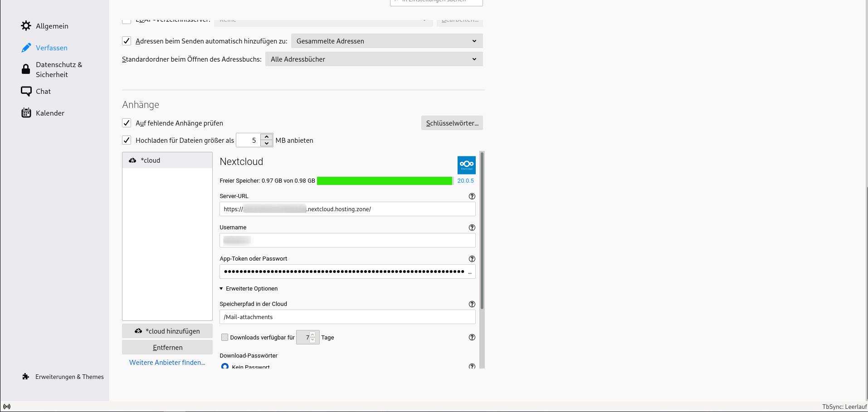The image size is (868, 412).
Task: Click the cloud icon of *cloud account
Action: [x=132, y=160]
